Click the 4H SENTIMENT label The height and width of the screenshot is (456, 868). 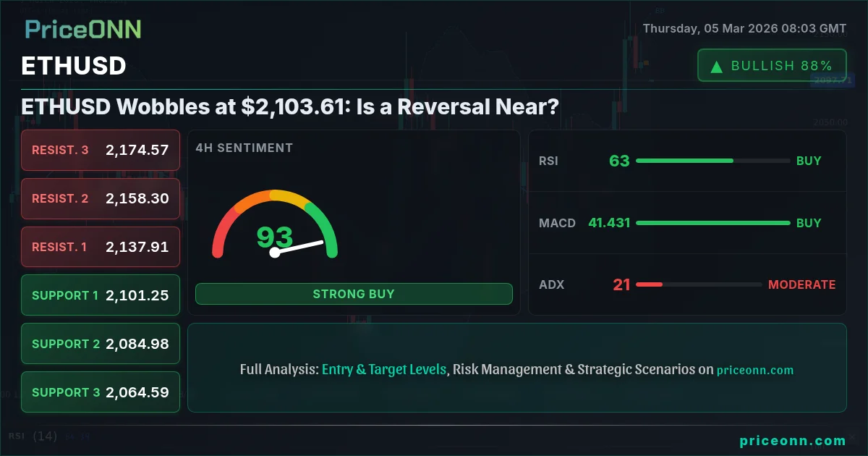[x=244, y=148]
